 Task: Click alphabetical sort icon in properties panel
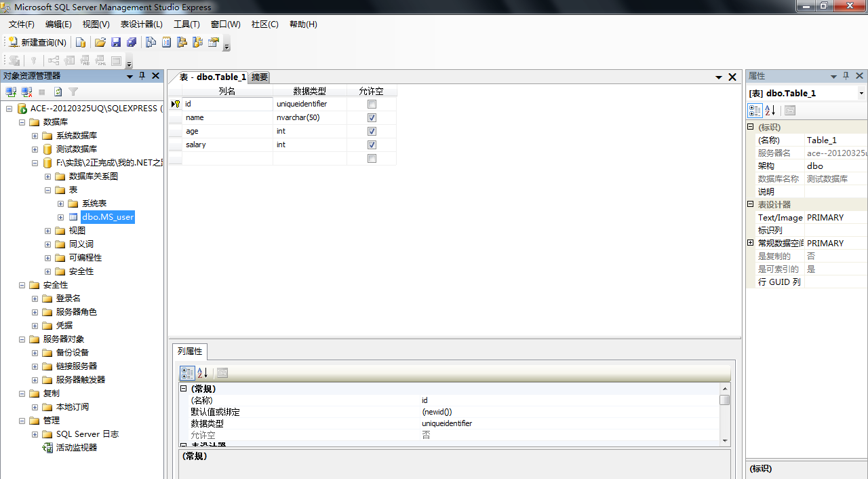[x=770, y=110]
